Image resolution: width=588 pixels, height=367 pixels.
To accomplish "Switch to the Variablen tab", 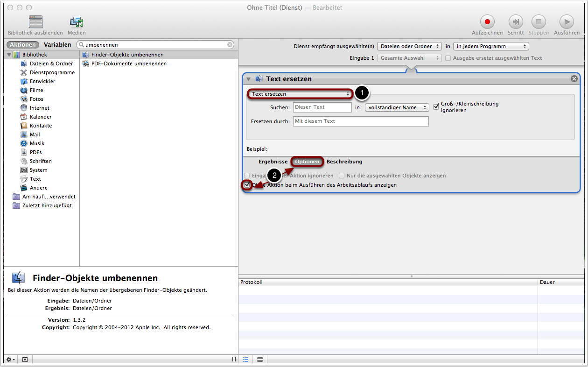I will point(57,45).
